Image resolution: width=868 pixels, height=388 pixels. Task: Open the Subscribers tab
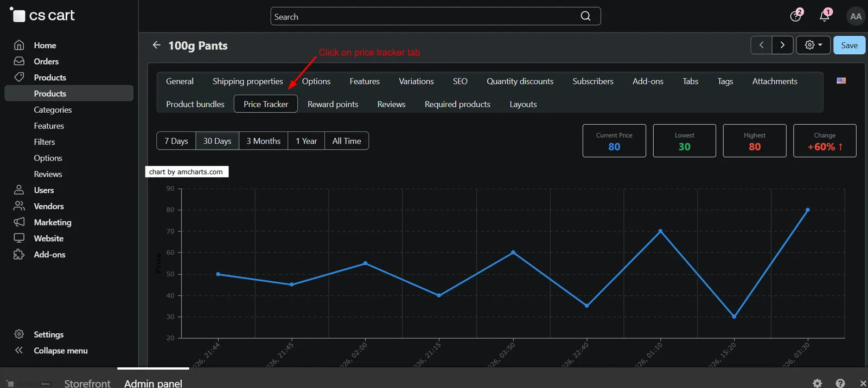coord(592,81)
